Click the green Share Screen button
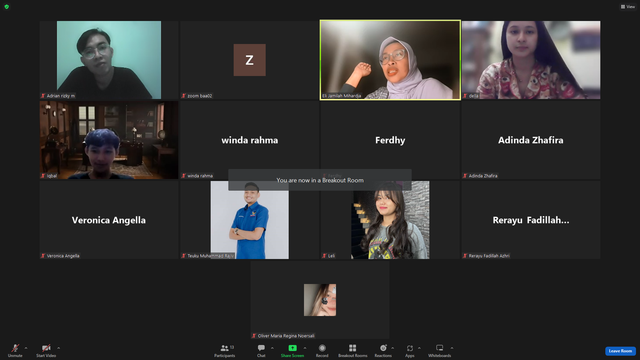 click(292, 350)
